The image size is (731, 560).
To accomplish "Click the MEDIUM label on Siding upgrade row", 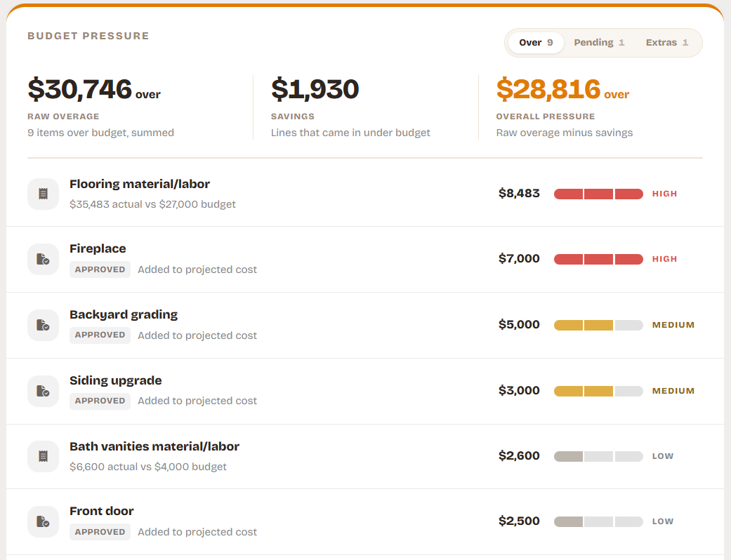I will coord(673,391).
